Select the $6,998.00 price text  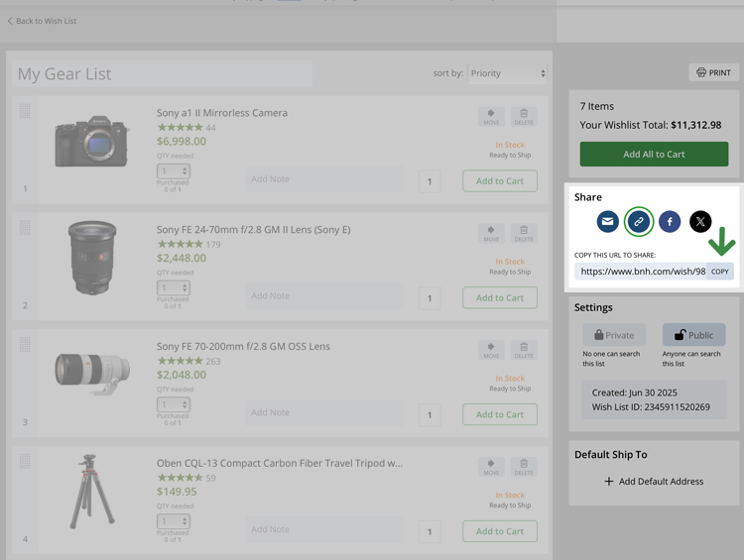click(x=182, y=142)
